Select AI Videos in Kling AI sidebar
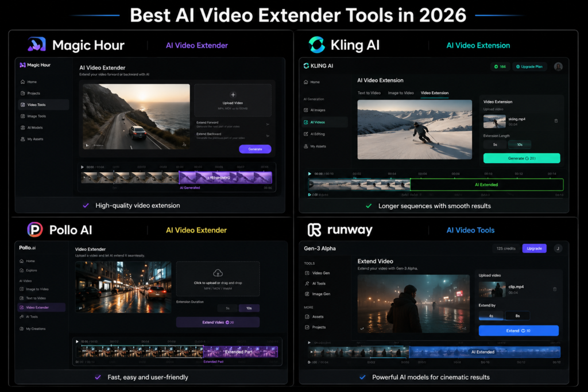Image resolution: width=588 pixels, height=392 pixels. coord(325,122)
